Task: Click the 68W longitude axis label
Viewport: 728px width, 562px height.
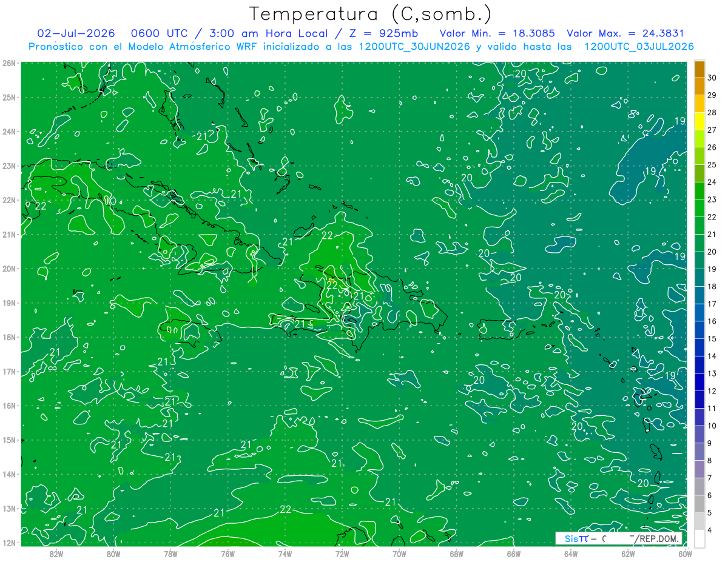Action: [x=457, y=554]
